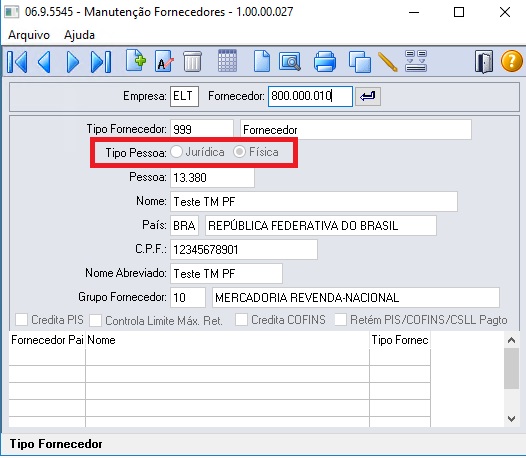Click the blank document toolbar icon
This screenshot has width=526, height=458.
pyautogui.click(x=262, y=61)
